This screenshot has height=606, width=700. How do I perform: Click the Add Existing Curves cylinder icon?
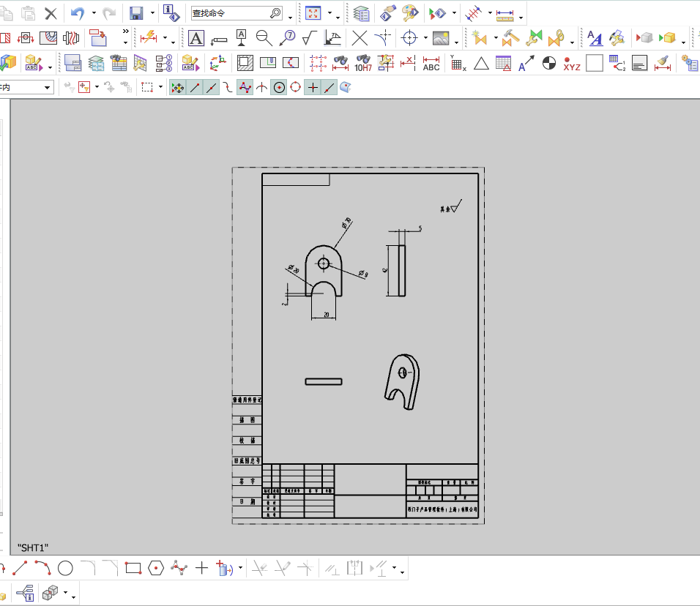tap(224, 568)
